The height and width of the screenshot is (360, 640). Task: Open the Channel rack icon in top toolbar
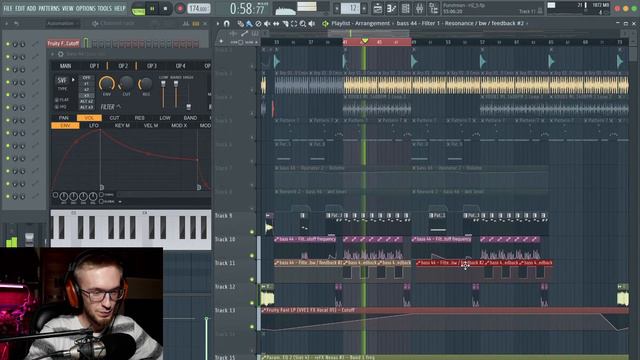point(405,8)
